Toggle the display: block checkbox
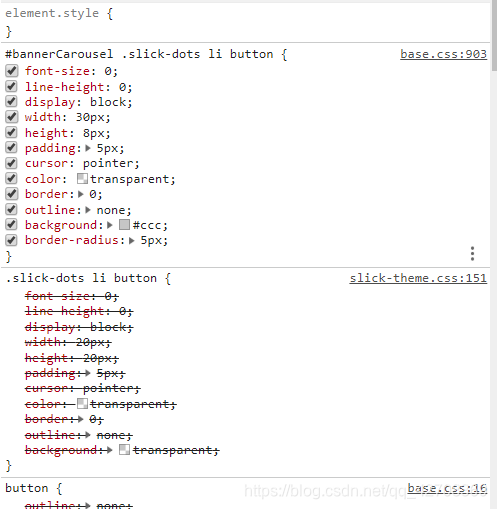 pos(11,101)
